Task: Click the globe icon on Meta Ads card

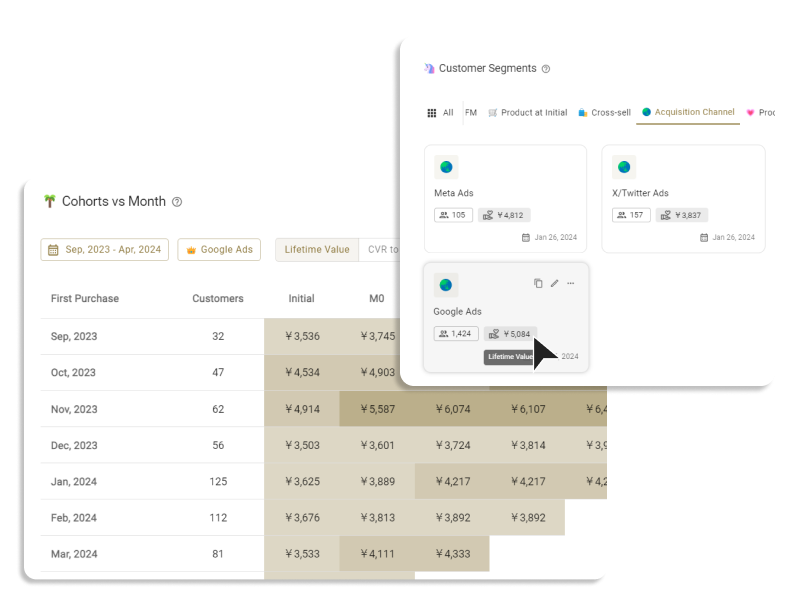Action: click(x=446, y=167)
